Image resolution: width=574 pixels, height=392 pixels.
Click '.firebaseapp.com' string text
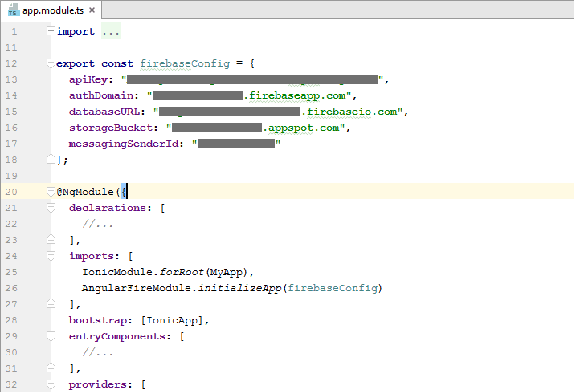(x=294, y=95)
